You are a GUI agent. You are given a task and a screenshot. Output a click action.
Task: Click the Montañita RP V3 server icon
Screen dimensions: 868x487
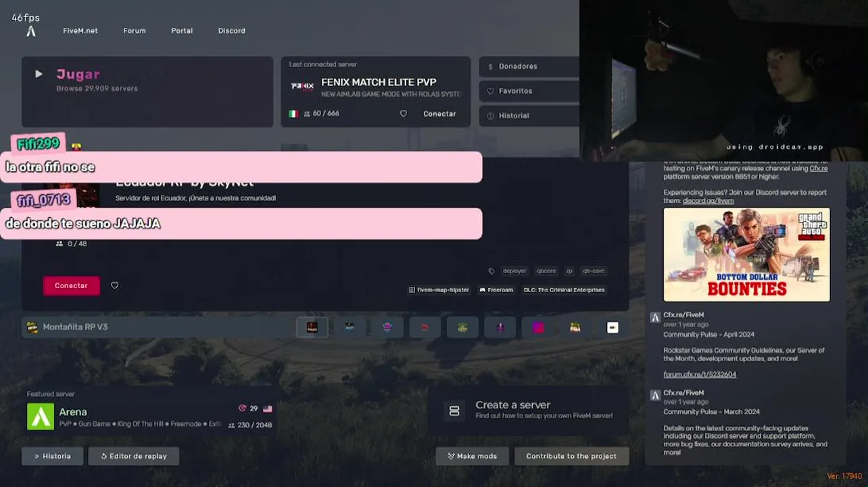(x=32, y=327)
